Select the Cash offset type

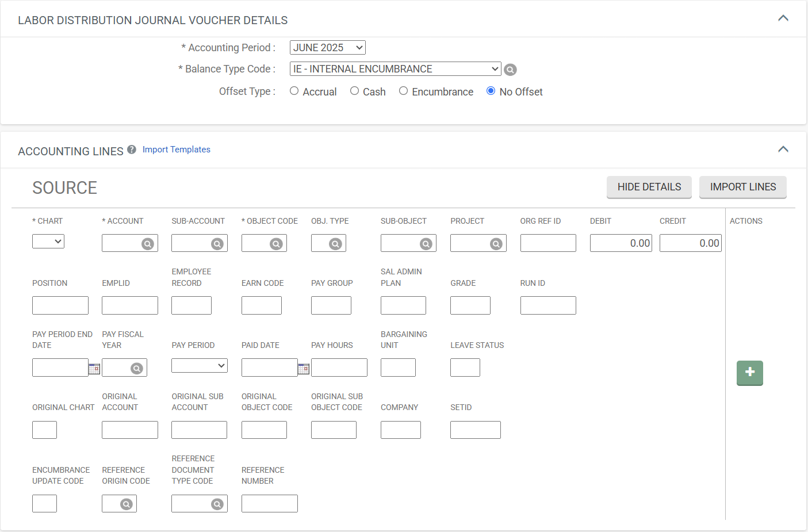[354, 91]
